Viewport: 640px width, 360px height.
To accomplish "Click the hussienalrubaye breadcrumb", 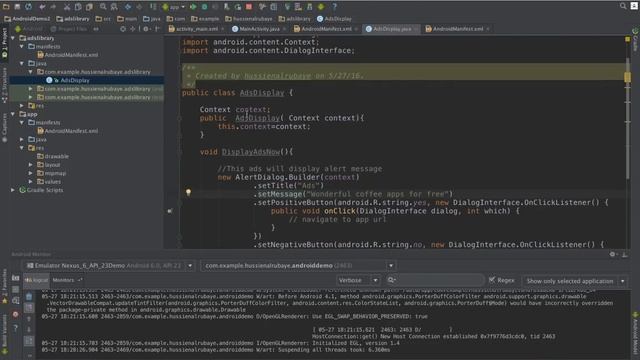I will [x=249, y=19].
